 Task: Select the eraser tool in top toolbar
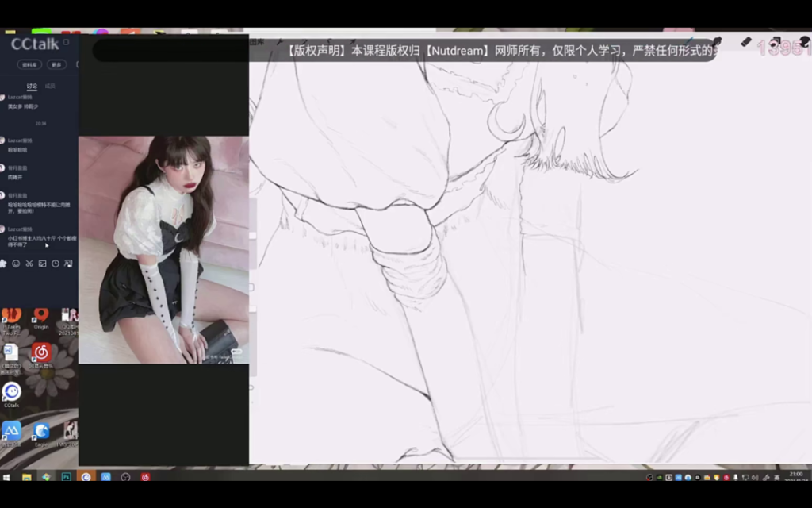tap(745, 42)
